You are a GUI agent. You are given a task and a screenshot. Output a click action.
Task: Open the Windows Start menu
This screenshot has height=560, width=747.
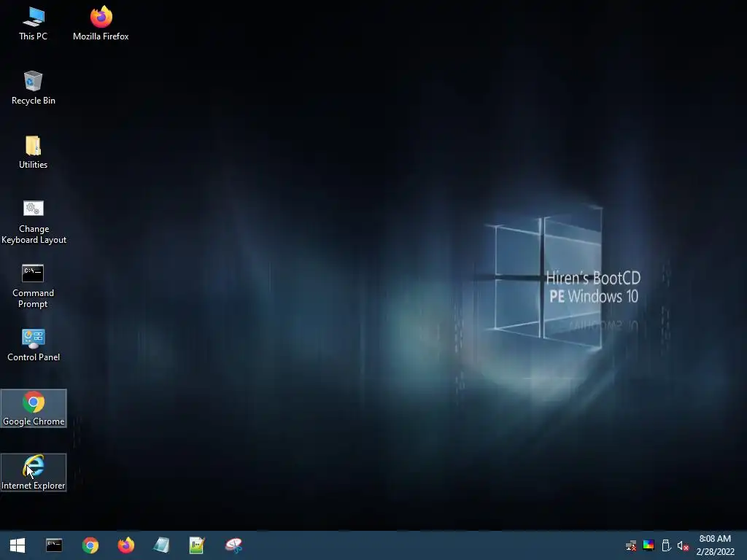click(18, 545)
